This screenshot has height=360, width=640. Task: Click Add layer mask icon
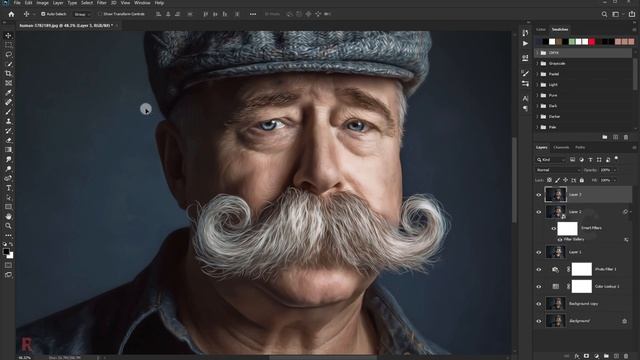587,356
